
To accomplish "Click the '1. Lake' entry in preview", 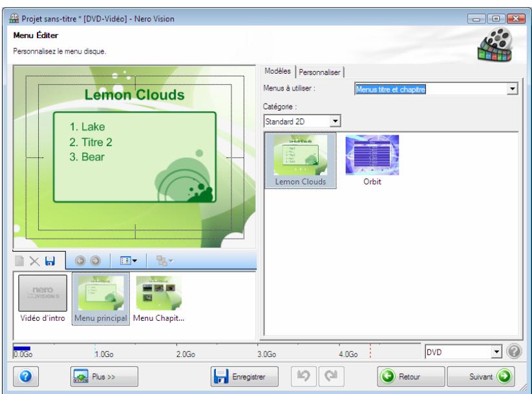I will 87,127.
